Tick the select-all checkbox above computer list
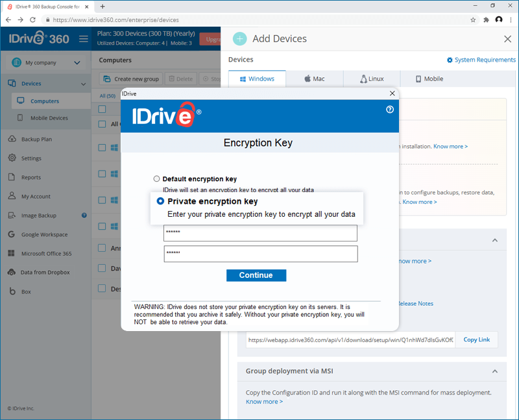This screenshot has width=519, height=420. coord(102,109)
